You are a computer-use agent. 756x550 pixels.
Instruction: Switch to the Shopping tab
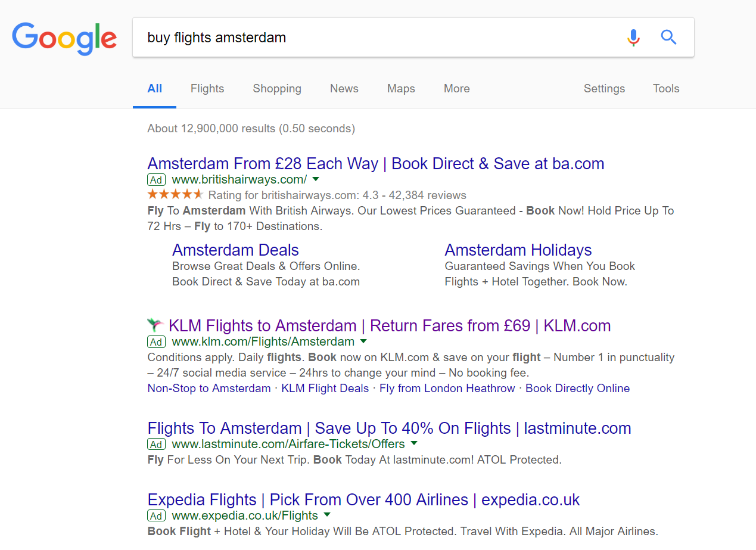277,89
